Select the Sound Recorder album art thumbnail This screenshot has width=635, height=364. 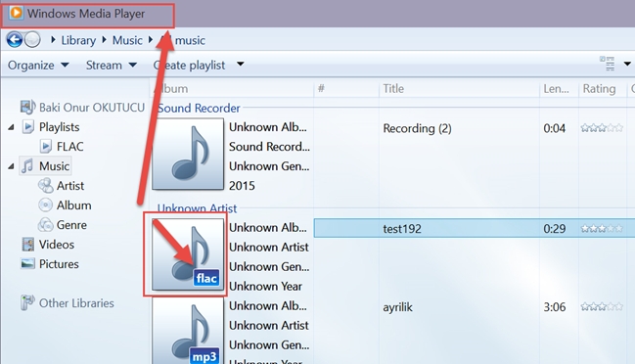[188, 154]
